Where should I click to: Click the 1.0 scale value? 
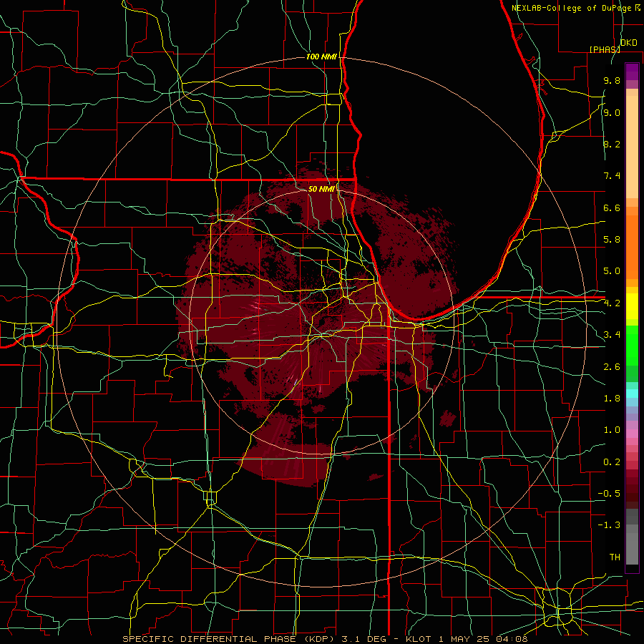(612, 430)
